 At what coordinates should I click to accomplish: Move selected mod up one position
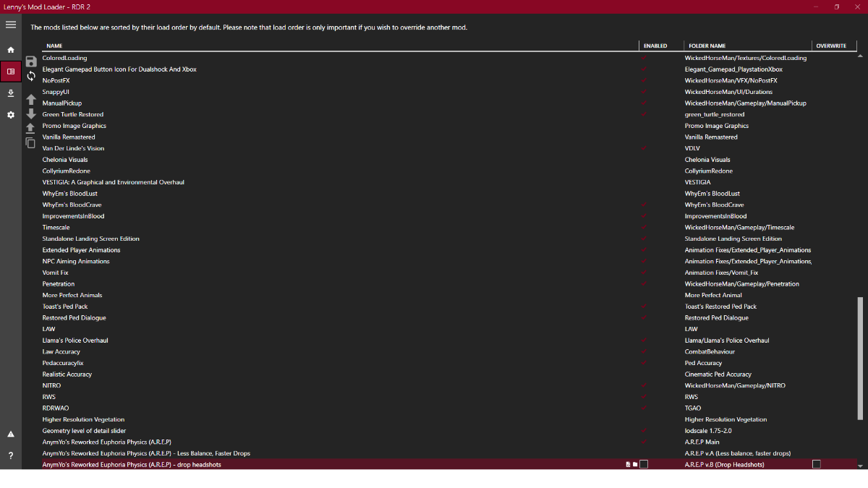coord(31,99)
